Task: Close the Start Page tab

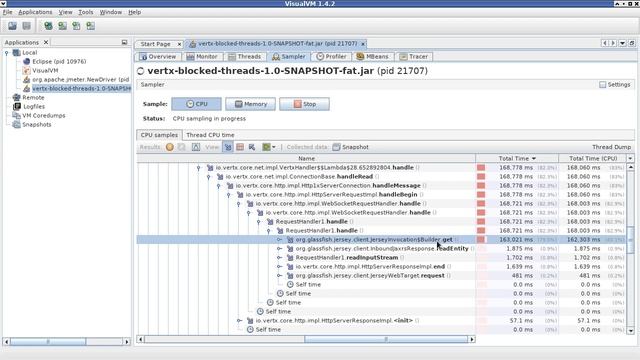Action: click(x=179, y=44)
